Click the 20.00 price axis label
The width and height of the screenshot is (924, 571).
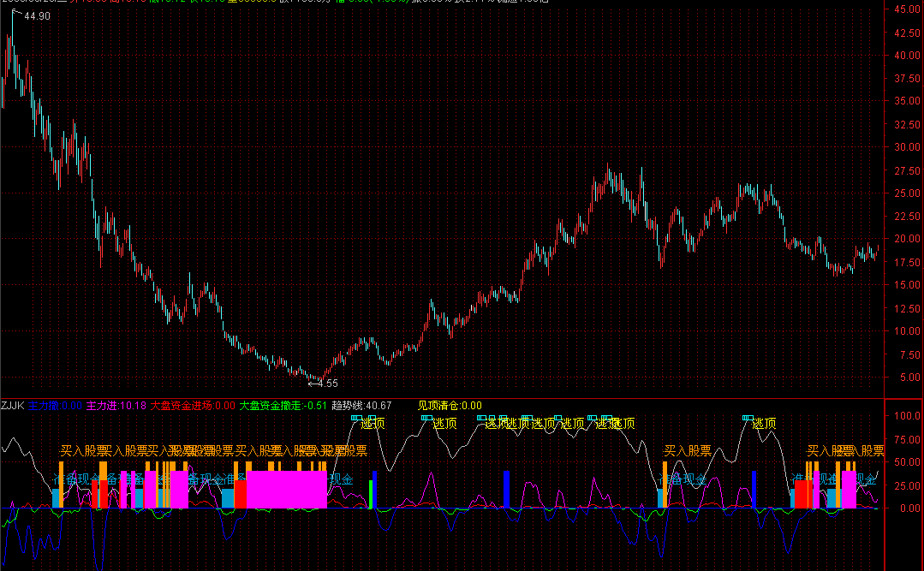pyautogui.click(x=907, y=239)
